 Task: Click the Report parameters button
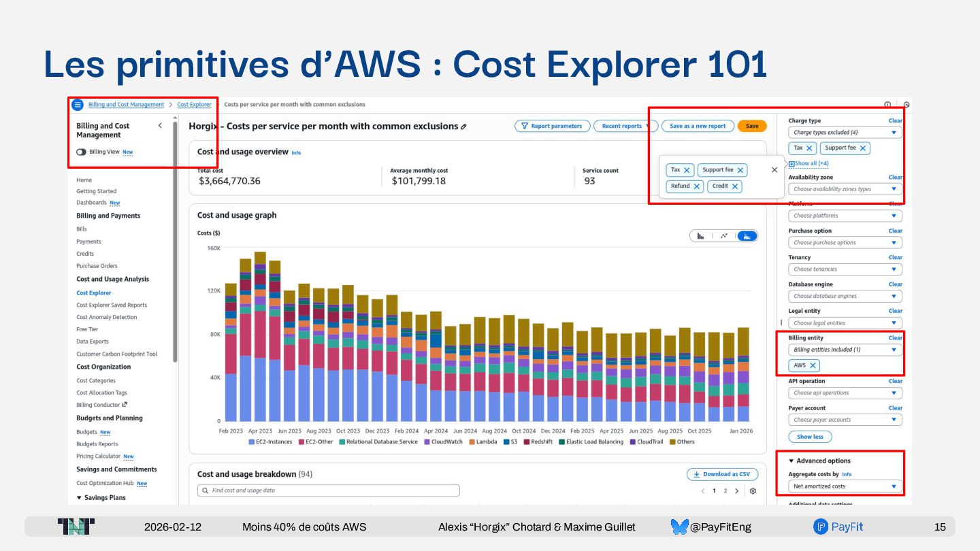552,126
